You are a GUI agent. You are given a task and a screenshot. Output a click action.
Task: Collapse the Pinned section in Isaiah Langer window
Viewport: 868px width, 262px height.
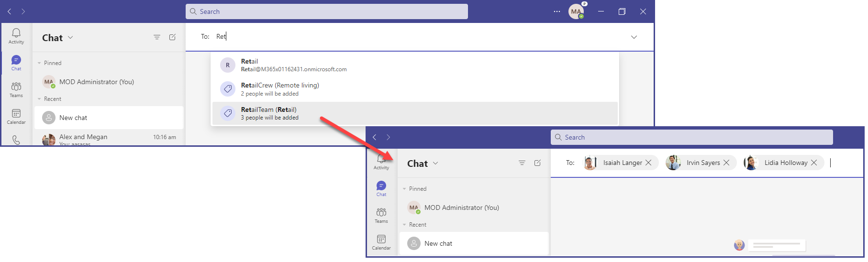pos(404,189)
